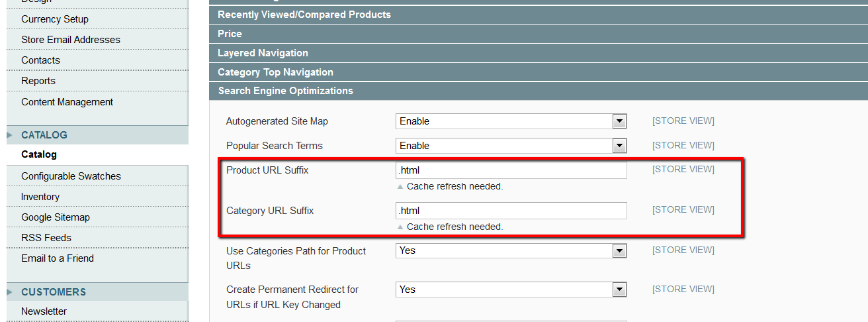Click STORE VIEW beside Product URL Suffix
This screenshot has width=868, height=322.
tap(683, 169)
